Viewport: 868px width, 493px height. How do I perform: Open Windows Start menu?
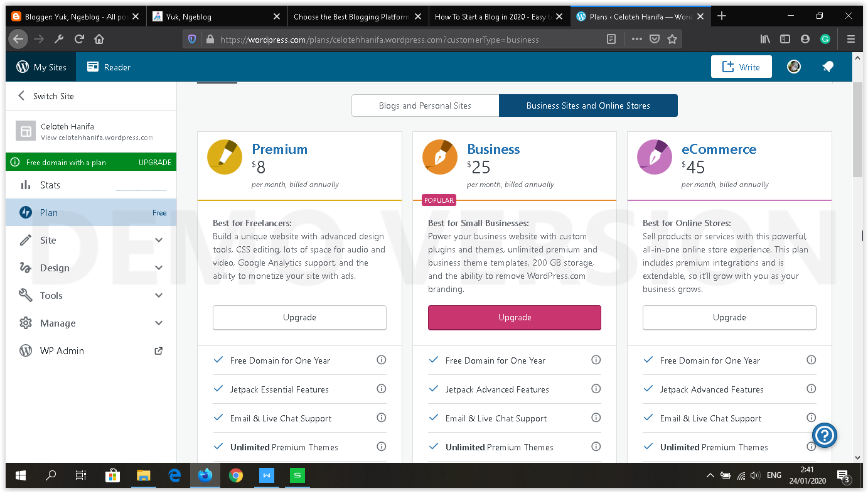tap(21, 476)
